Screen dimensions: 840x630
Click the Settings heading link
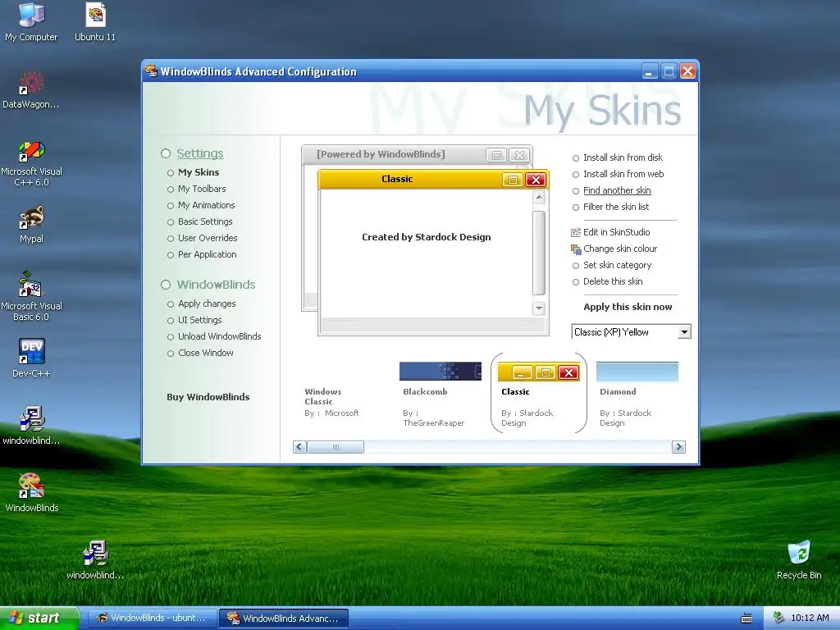[x=200, y=153]
